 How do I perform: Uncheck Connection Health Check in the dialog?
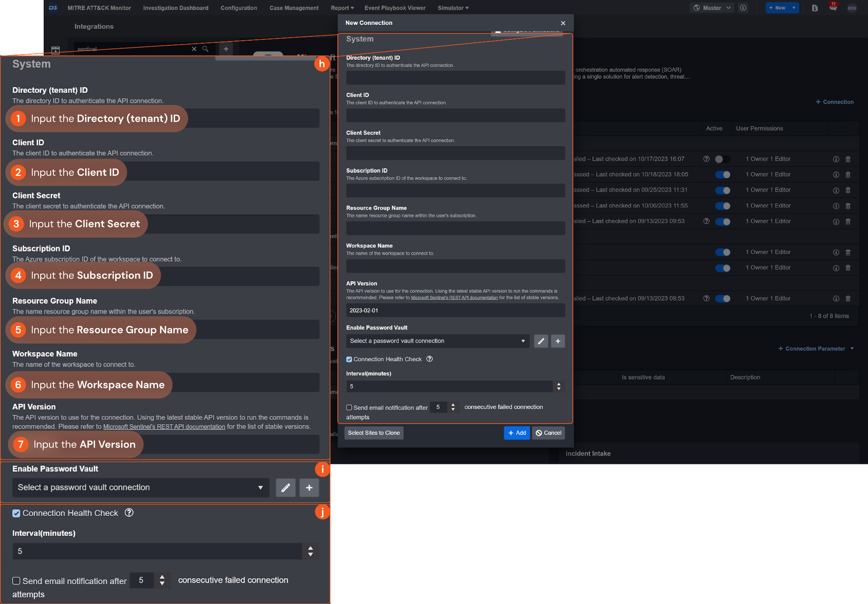tap(349, 359)
